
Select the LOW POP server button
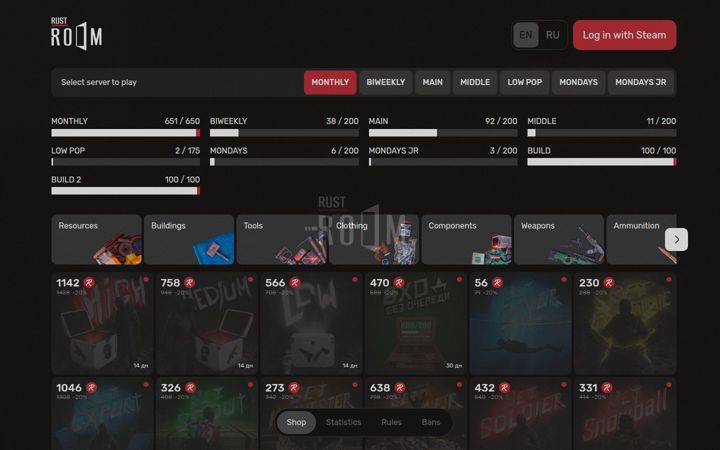524,82
